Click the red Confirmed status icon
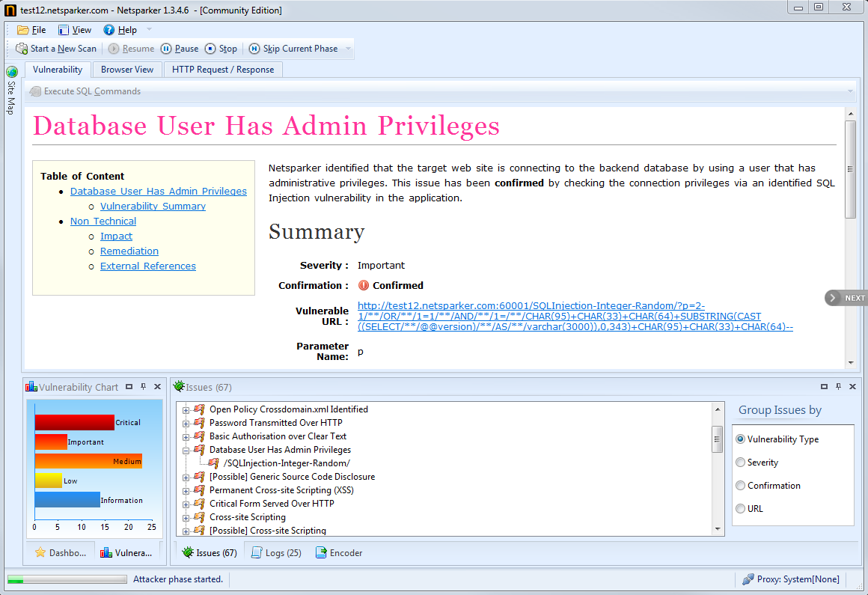The height and width of the screenshot is (595, 868). coord(363,286)
